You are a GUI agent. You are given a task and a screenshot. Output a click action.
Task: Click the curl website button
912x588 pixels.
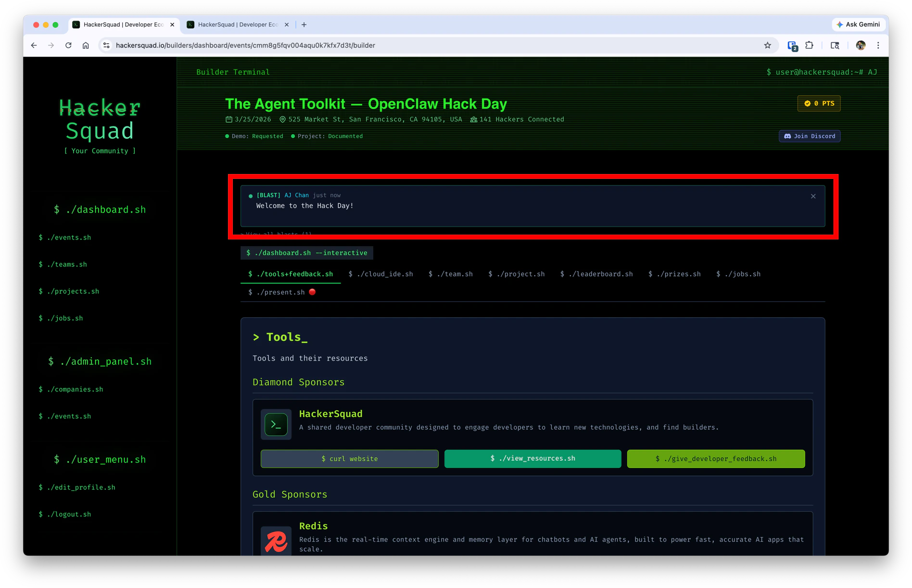point(349,459)
